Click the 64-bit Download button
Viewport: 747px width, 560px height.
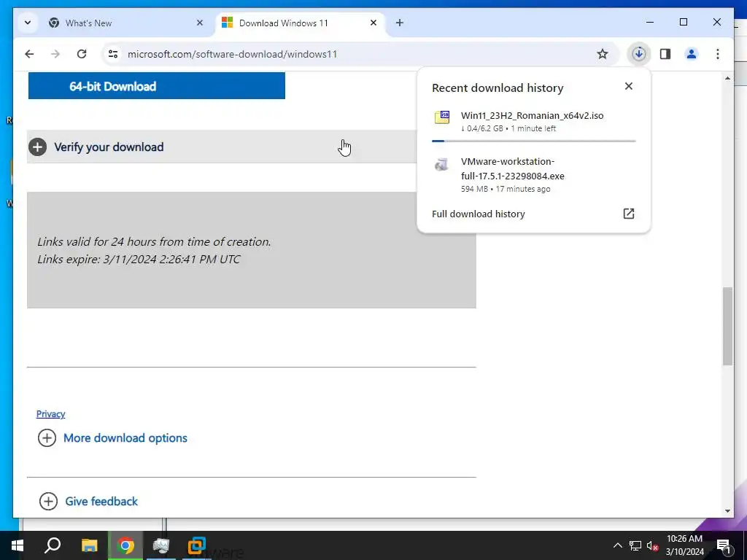[157, 86]
